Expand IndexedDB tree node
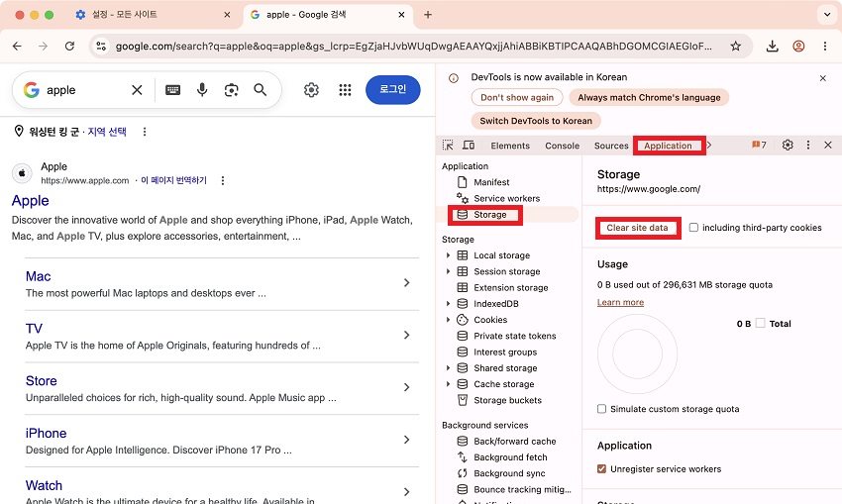 coord(448,304)
